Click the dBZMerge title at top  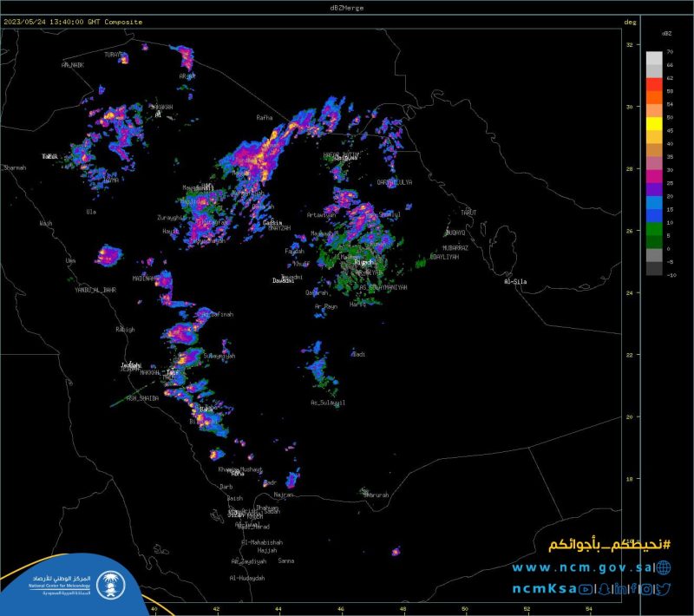pos(346,7)
